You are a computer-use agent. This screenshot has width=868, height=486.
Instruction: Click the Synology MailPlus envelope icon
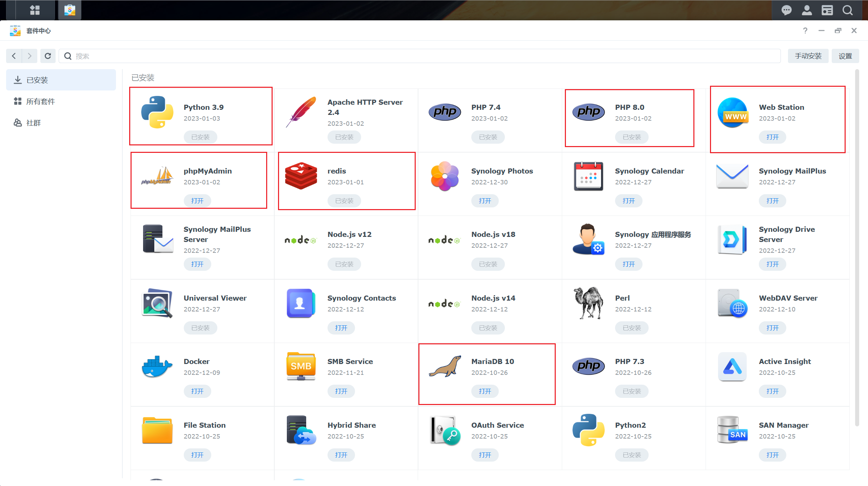coord(732,176)
